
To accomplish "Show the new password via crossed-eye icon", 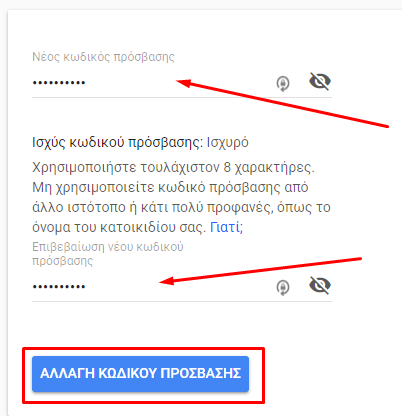I will 320,81.
